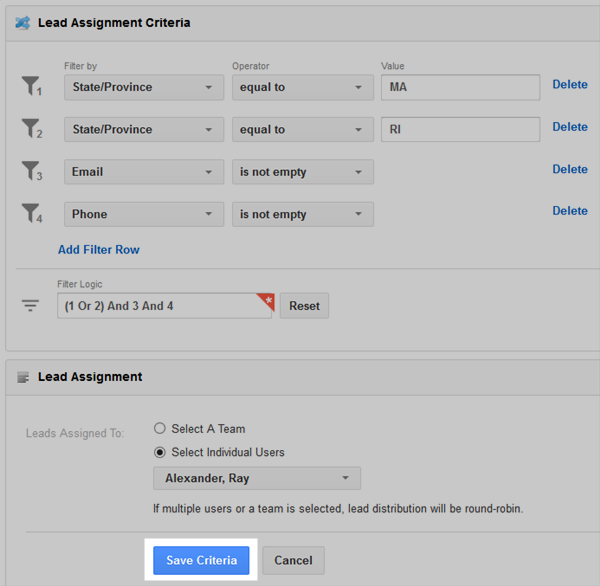Viewport: 600px width, 586px height.
Task: Click the Add Filter Row link
Action: pos(99,250)
